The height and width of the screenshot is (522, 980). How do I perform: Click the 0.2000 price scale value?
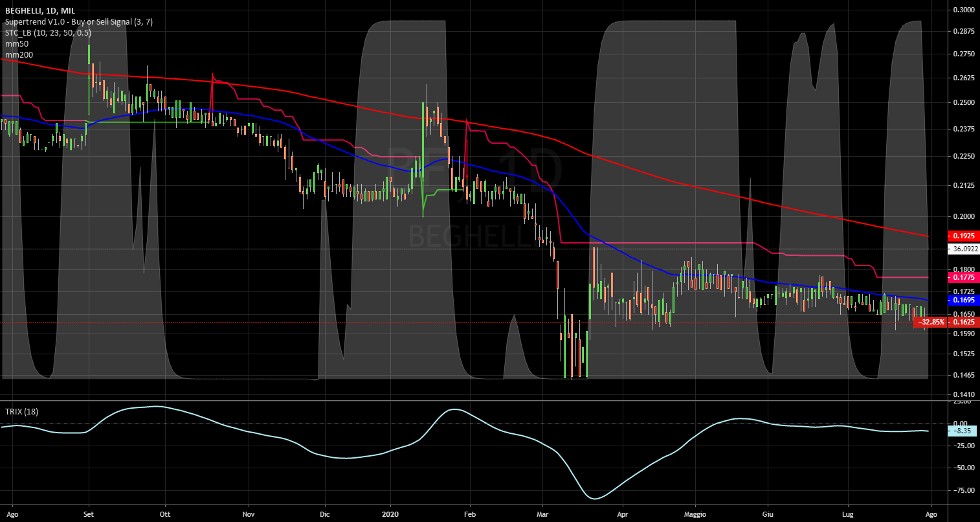(964, 216)
